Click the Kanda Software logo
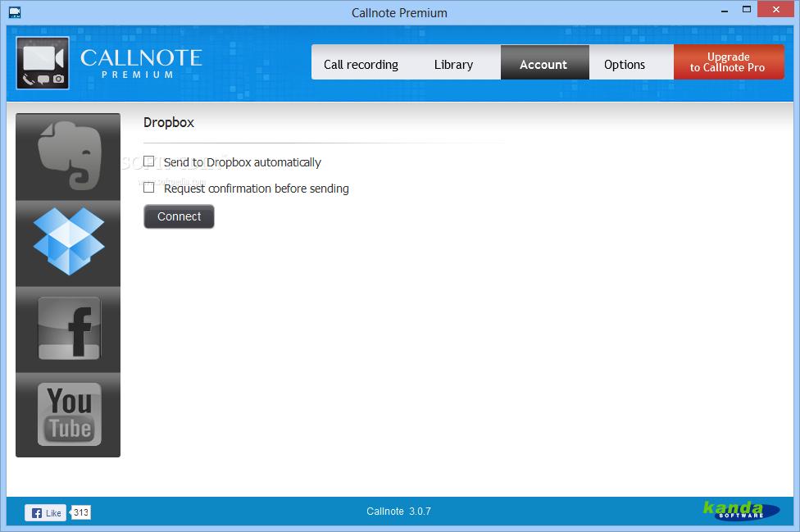 point(741,510)
